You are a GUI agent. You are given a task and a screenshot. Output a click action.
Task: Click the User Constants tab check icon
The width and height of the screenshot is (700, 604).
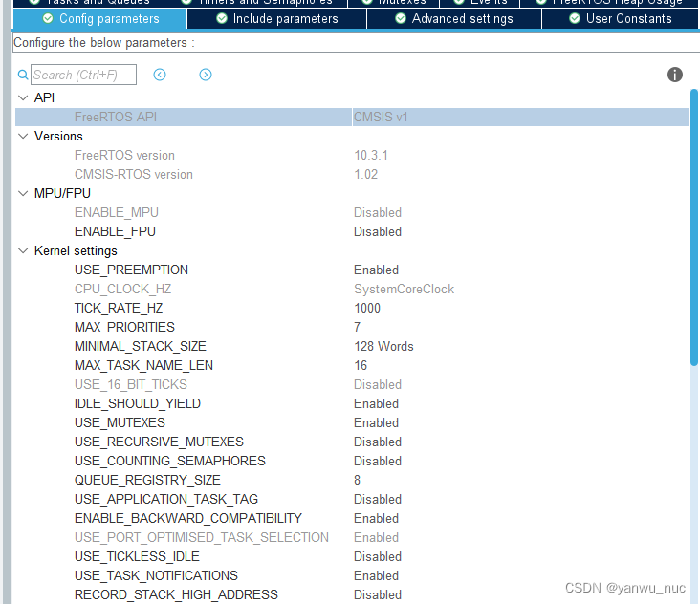coord(575,19)
